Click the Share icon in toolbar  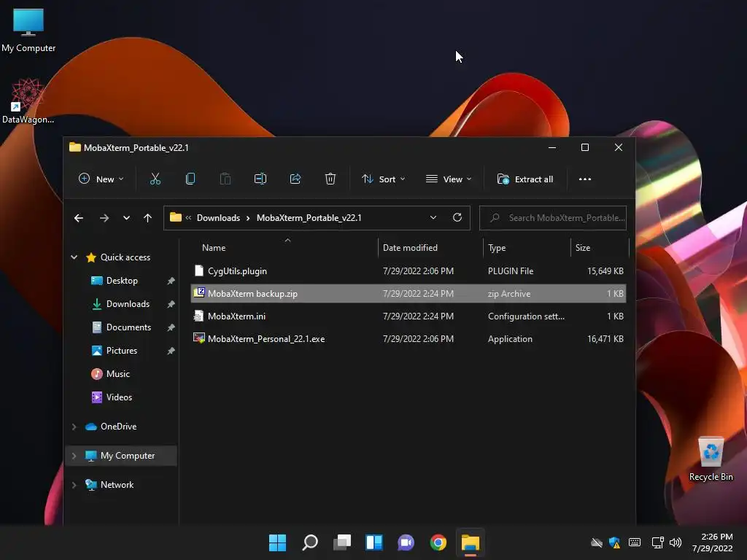coord(295,179)
